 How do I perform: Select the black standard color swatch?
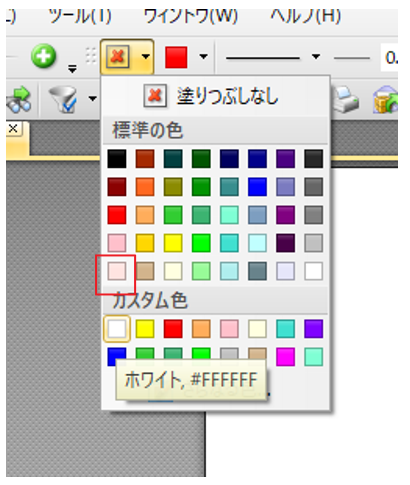click(x=117, y=159)
